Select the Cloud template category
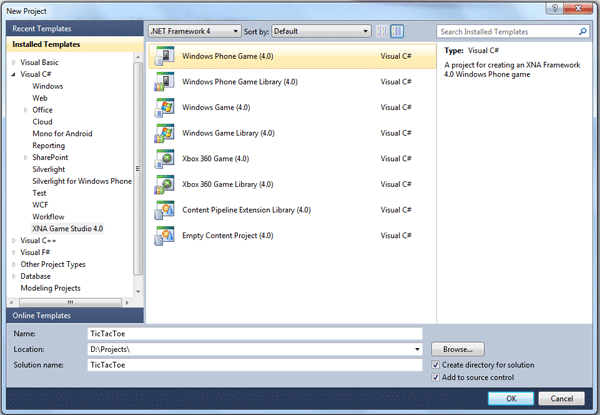 pos(42,122)
